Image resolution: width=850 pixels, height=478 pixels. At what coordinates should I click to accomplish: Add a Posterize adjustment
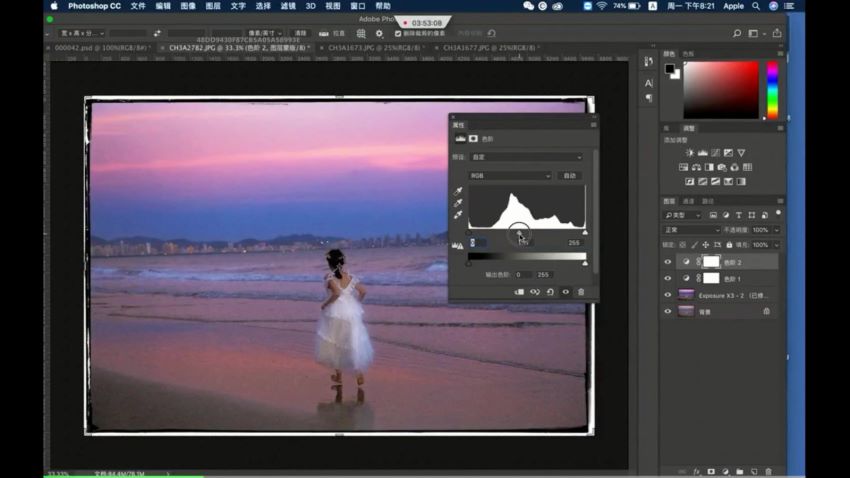[x=703, y=182]
